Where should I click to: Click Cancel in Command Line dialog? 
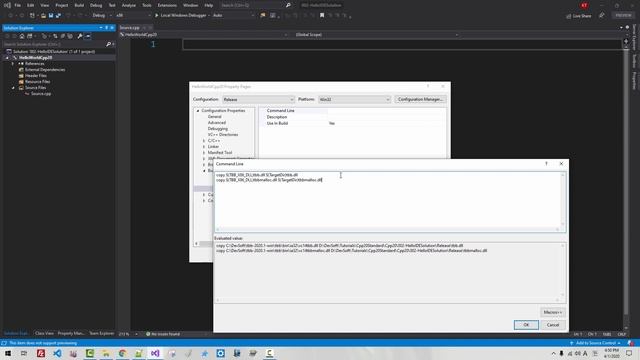click(553, 325)
